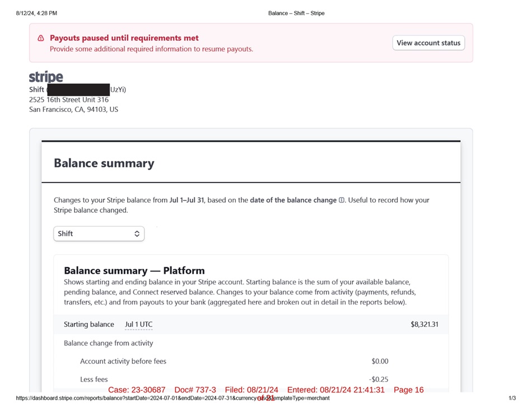Click the Balance summary — Platform section title

pyautogui.click(x=134, y=270)
